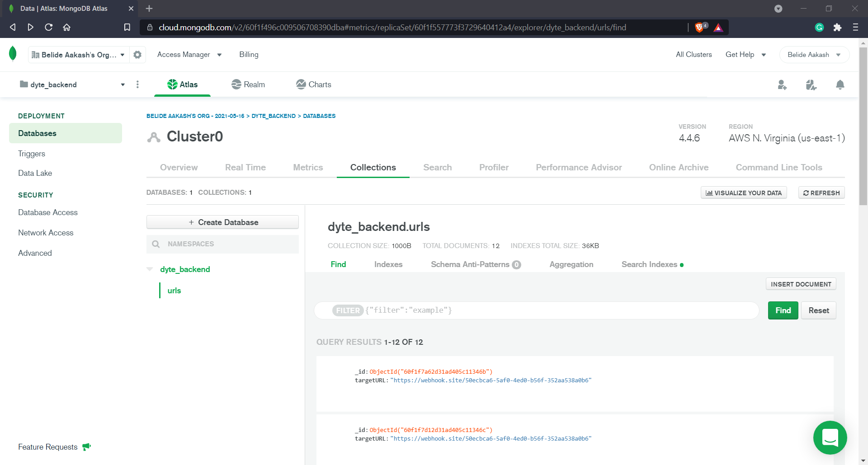
Task: Focus the query filter input field
Action: coord(537,310)
